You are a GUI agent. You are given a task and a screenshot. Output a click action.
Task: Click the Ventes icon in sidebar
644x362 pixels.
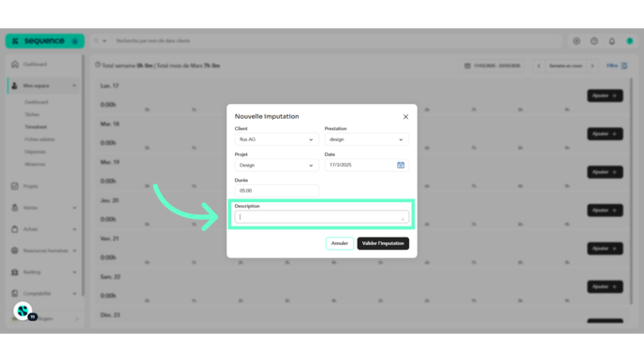pos(15,208)
